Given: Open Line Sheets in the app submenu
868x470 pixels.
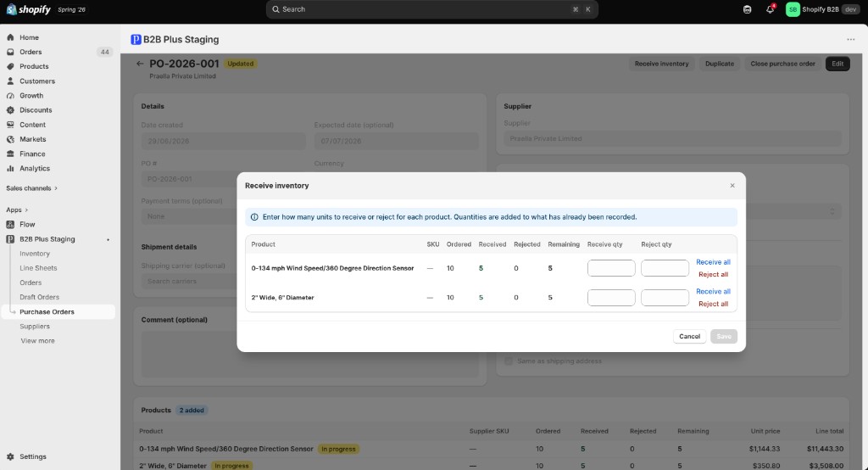Looking at the screenshot, I should point(38,268).
